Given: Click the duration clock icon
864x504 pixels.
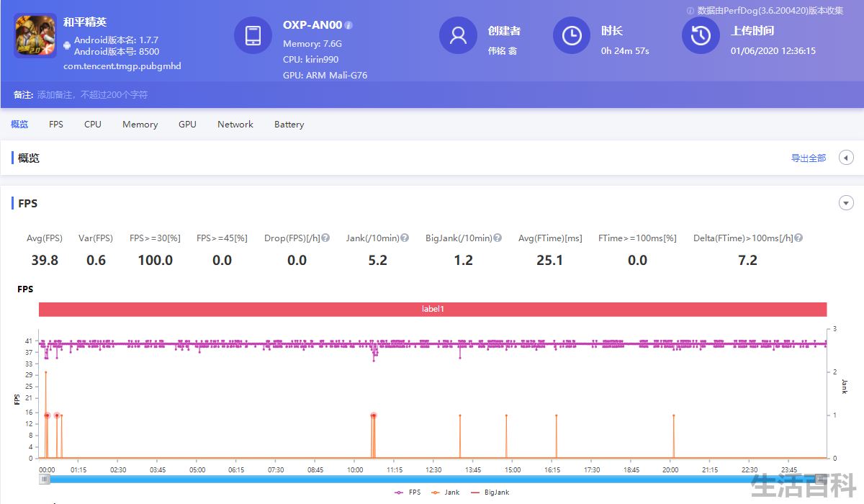Looking at the screenshot, I should click(572, 35).
